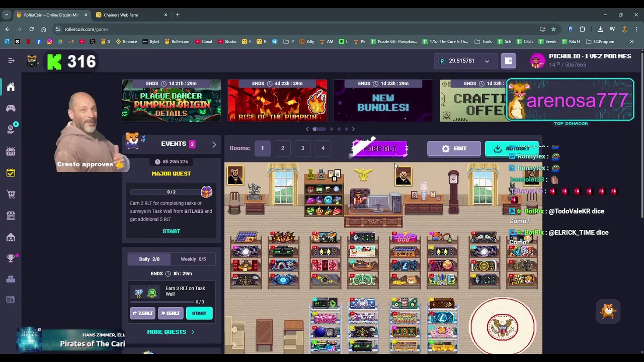Open the browser Extensions puzzle icon
The width and height of the screenshot is (644, 362).
[x=583, y=29]
